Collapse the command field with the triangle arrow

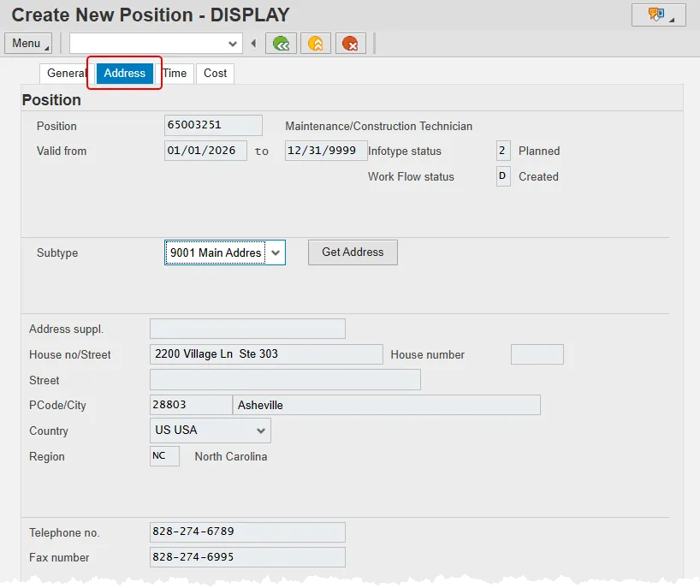pos(253,44)
